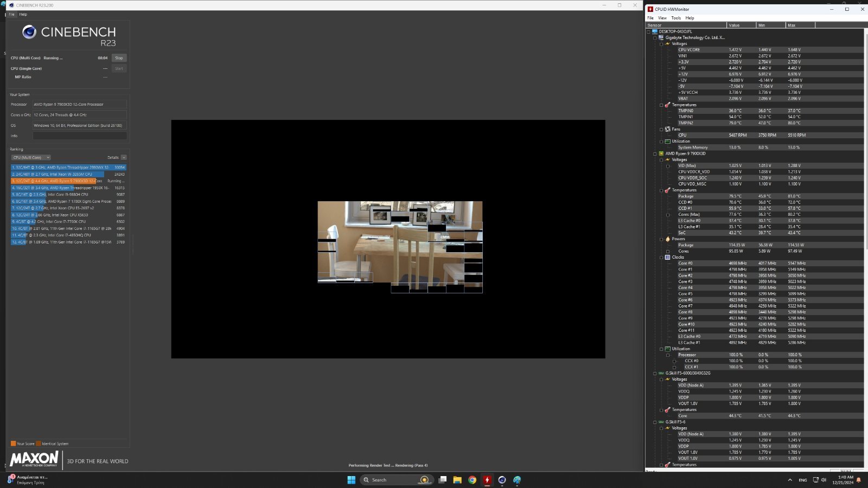Click the G.Skill F5-6000J3040G32G memory icon
The image size is (868, 488).
[661, 373]
